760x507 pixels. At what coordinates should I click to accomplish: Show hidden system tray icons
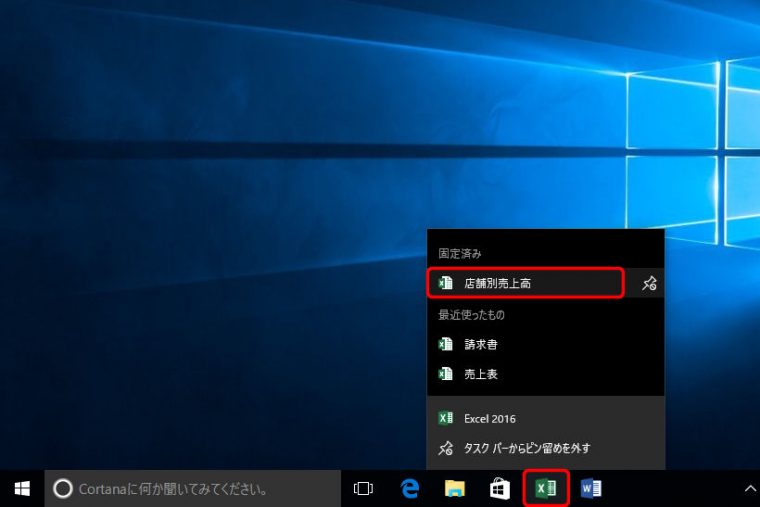click(749, 489)
